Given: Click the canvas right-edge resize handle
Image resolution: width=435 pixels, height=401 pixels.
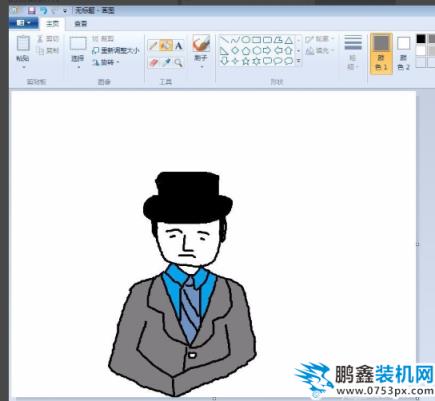Looking at the screenshot, I should coord(417,244).
